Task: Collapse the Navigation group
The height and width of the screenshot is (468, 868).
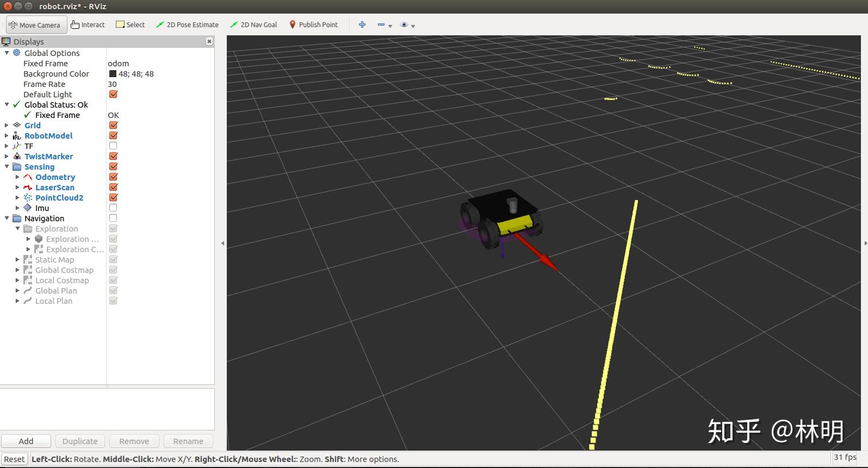Action: pos(7,218)
